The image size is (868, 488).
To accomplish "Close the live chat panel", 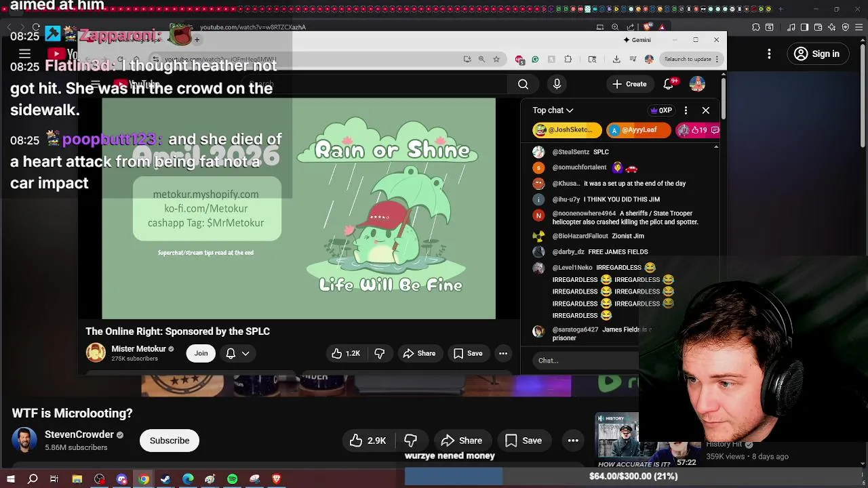I will pyautogui.click(x=706, y=110).
